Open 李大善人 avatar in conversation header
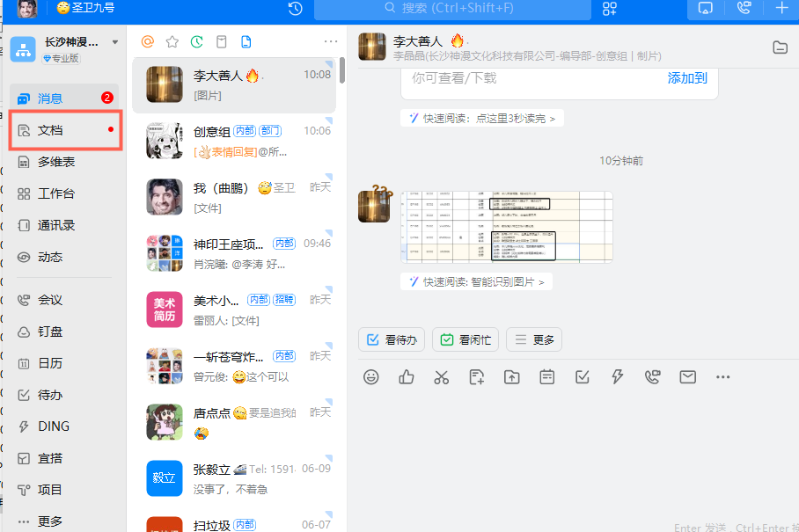Image resolution: width=799 pixels, height=532 pixels. [372, 47]
